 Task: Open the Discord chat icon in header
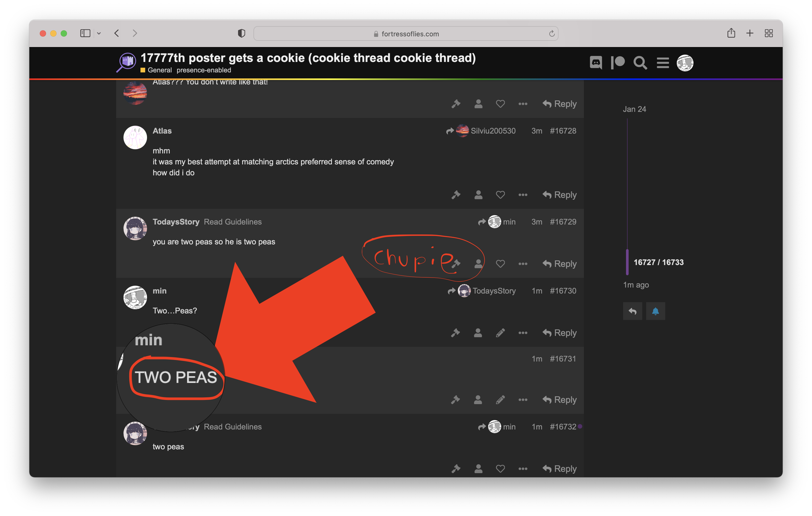coord(596,63)
